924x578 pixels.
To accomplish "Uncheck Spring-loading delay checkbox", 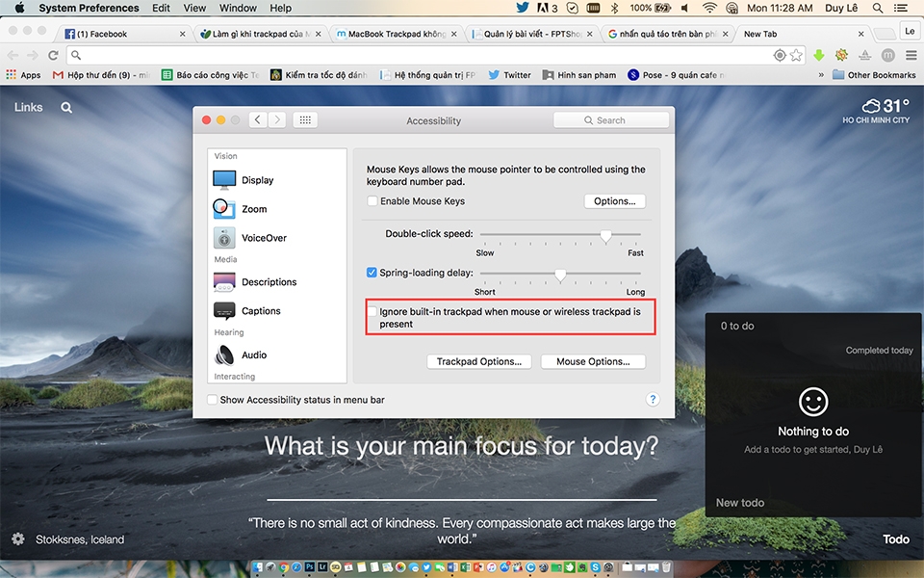I will coord(372,273).
